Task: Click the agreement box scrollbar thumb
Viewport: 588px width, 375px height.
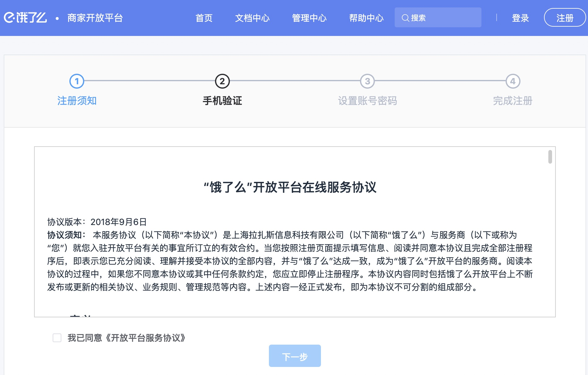Action: pyautogui.click(x=550, y=157)
